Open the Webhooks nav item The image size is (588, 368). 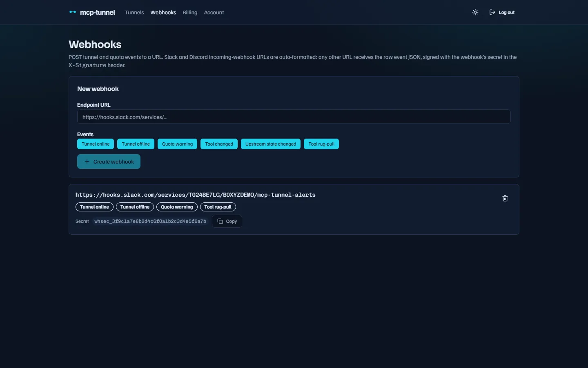click(x=163, y=12)
